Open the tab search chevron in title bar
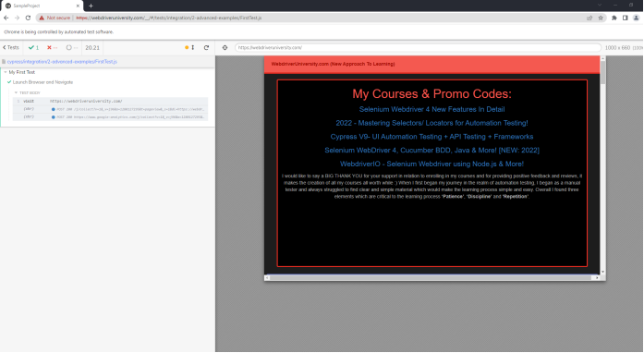The height and width of the screenshot is (353, 644). click(600, 5)
